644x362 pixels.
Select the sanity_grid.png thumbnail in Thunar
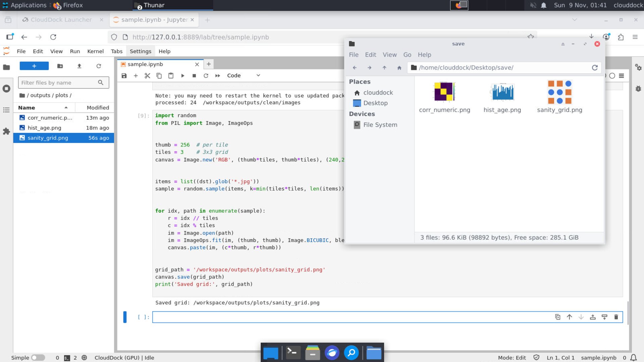point(559,93)
